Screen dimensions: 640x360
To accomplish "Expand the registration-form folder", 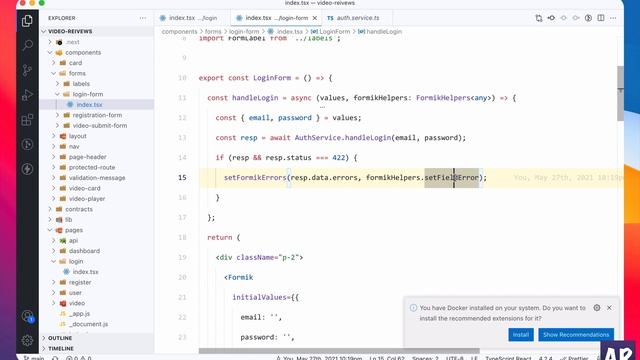I will tap(97, 115).
